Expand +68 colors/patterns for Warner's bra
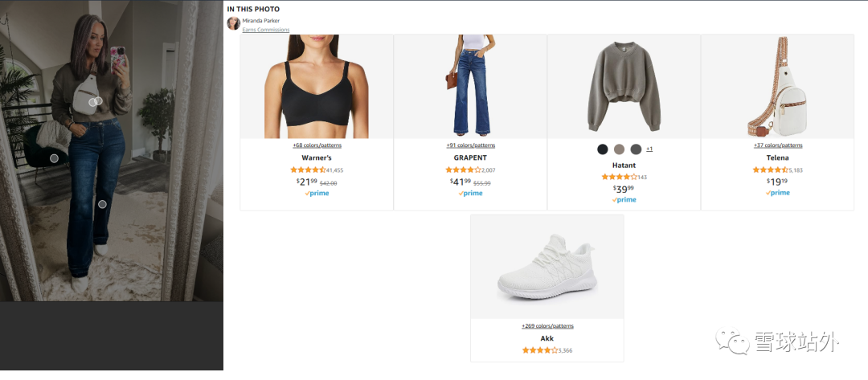 click(x=317, y=145)
